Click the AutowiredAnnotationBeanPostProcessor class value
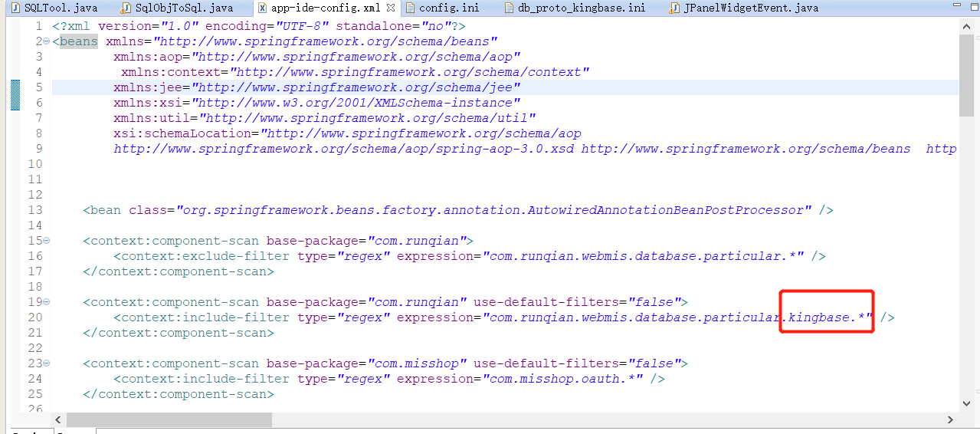The height and width of the screenshot is (434, 980). coord(493,210)
